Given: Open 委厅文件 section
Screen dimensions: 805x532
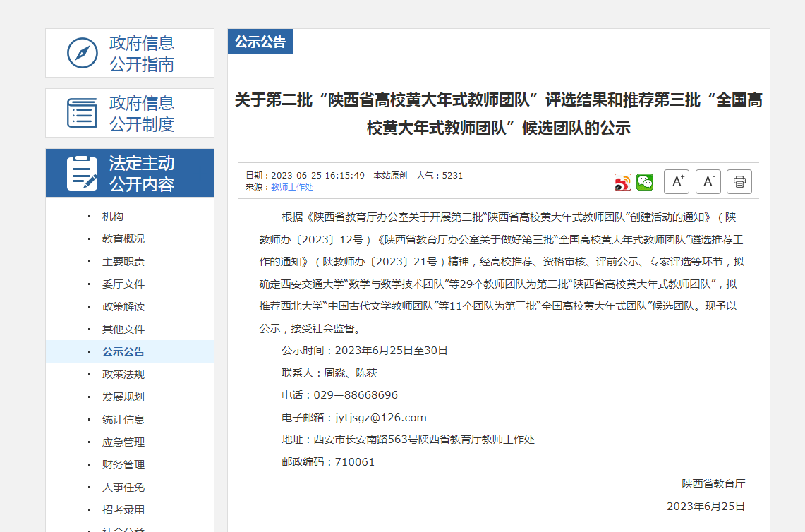Looking at the screenshot, I should [123, 284].
